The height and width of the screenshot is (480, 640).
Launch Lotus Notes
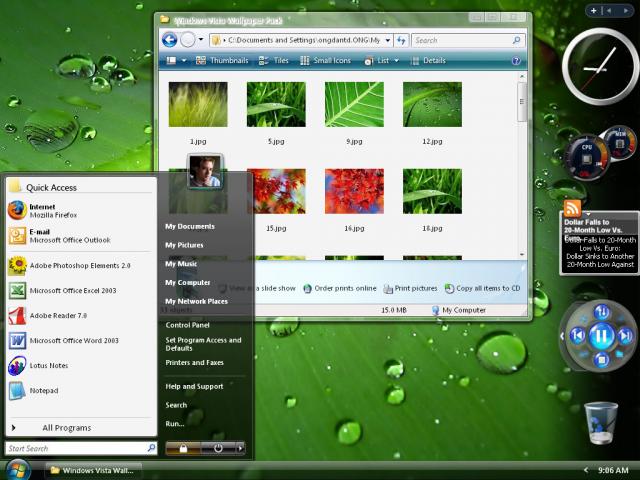coord(80,365)
